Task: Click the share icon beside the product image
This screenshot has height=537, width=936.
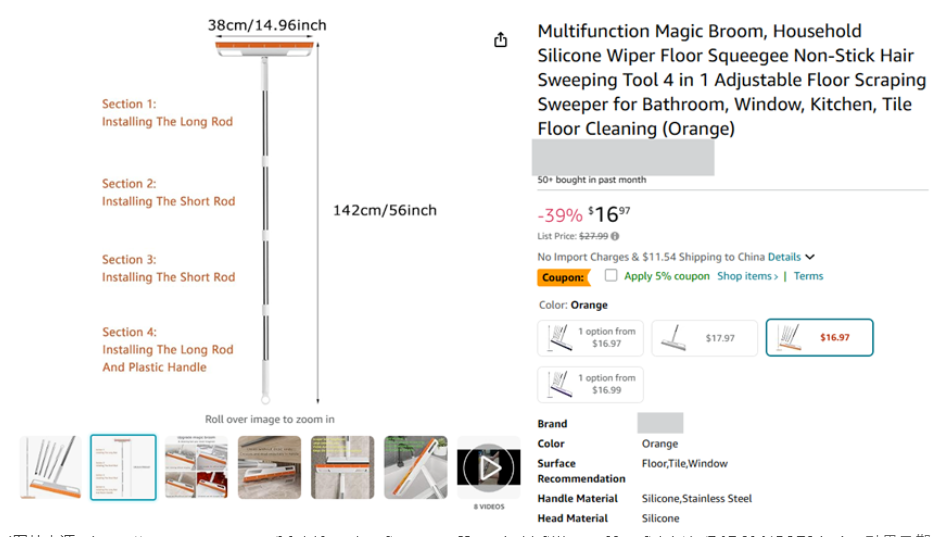Action: 500,40
